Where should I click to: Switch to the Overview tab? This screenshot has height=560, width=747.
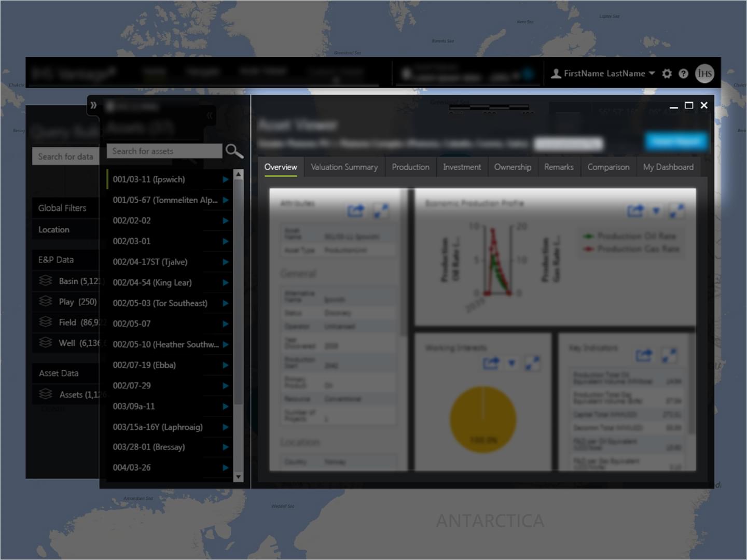tap(281, 167)
